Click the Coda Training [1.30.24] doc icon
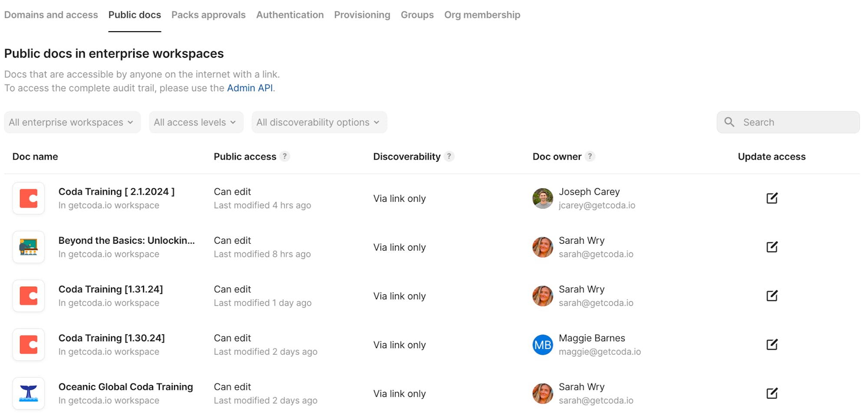The image size is (868, 418). click(29, 345)
